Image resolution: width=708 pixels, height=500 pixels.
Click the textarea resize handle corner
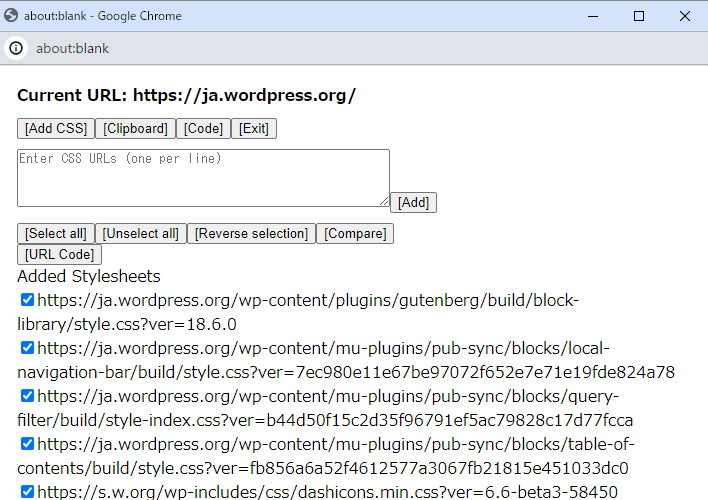click(384, 201)
